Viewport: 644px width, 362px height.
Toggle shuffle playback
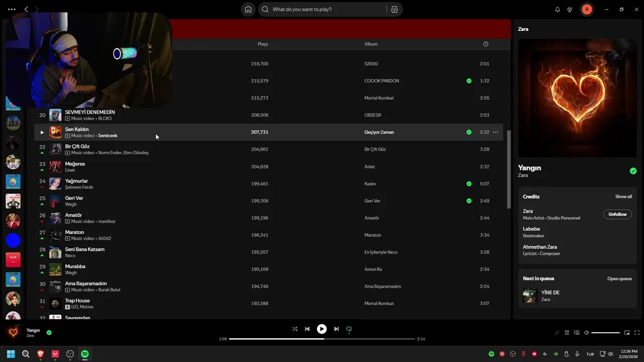point(295,329)
